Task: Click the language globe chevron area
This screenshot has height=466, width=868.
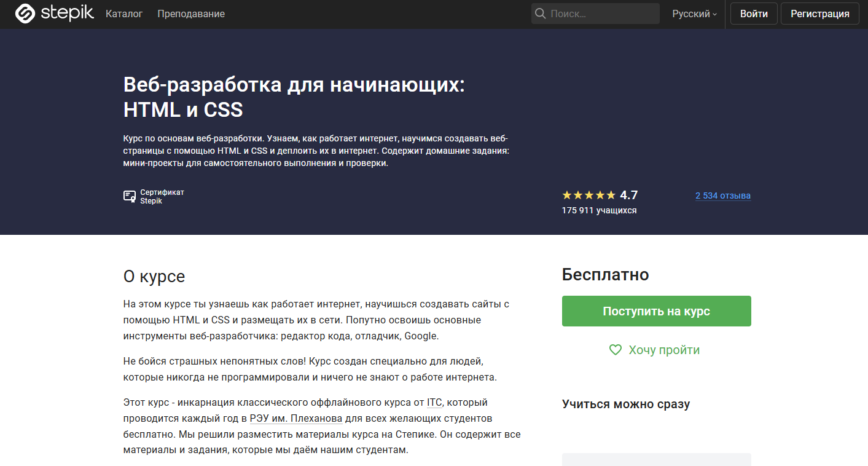Action: (x=714, y=13)
